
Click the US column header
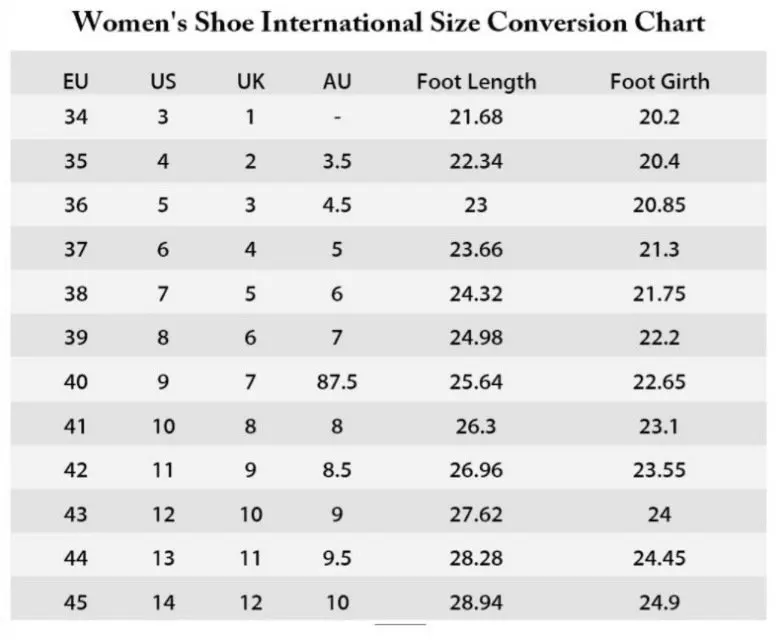coord(163,81)
